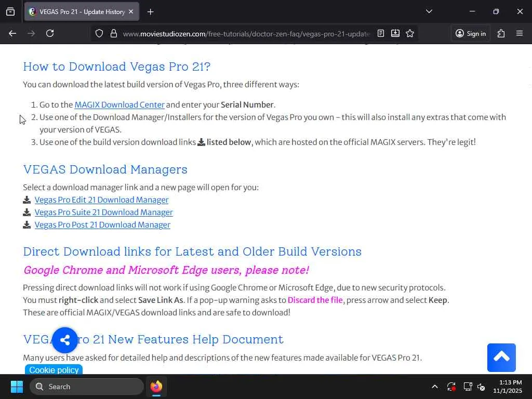Open the Firefox hamburger menu

click(x=520, y=33)
